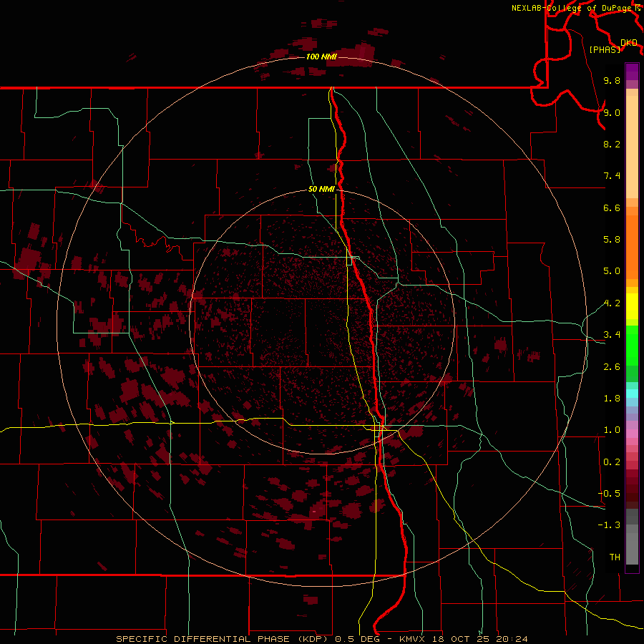Pick the yellow band of the color scale
The width and height of the screenshot is (644, 644).
click(x=632, y=306)
